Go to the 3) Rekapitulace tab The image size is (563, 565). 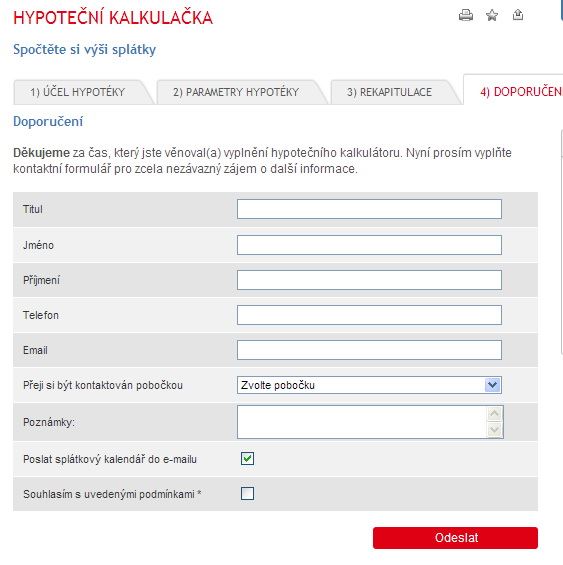(x=389, y=92)
